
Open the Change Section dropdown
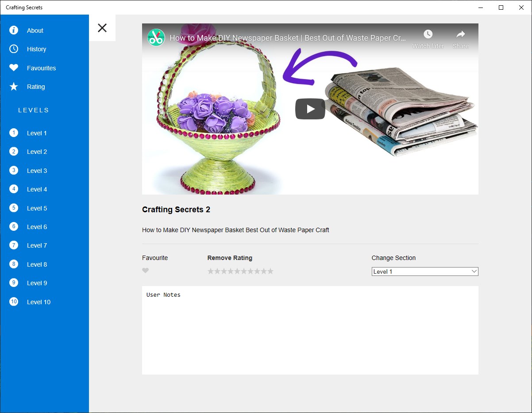click(425, 272)
